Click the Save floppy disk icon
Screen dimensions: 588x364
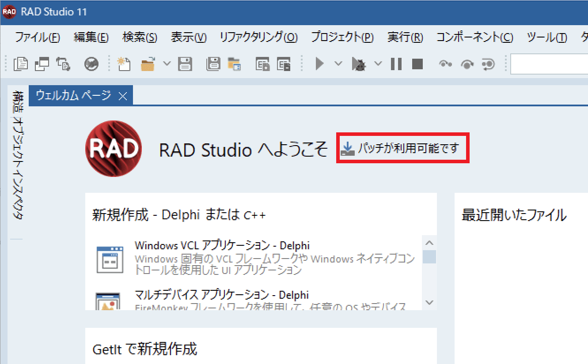pos(185,64)
